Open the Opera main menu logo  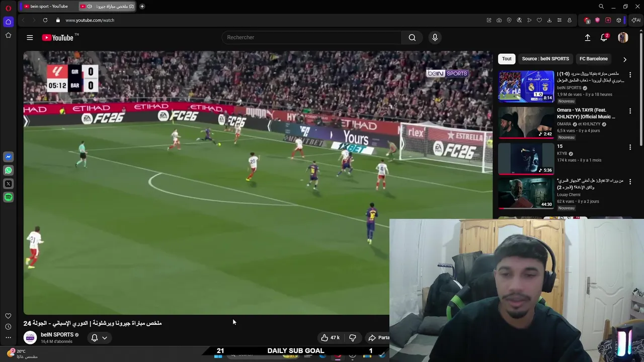[8, 8]
